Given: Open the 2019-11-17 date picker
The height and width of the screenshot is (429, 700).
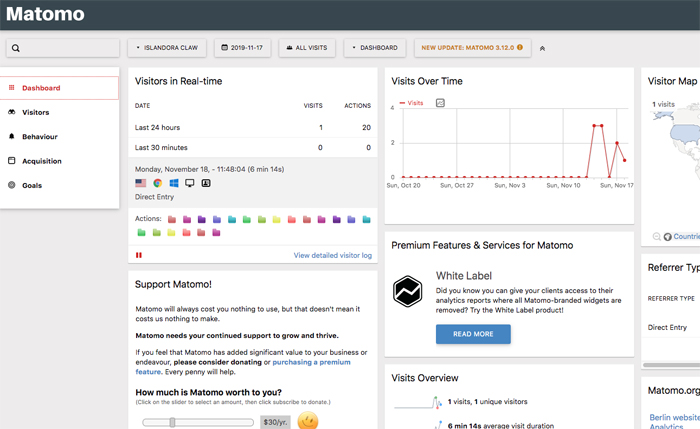Looking at the screenshot, I should (242, 48).
